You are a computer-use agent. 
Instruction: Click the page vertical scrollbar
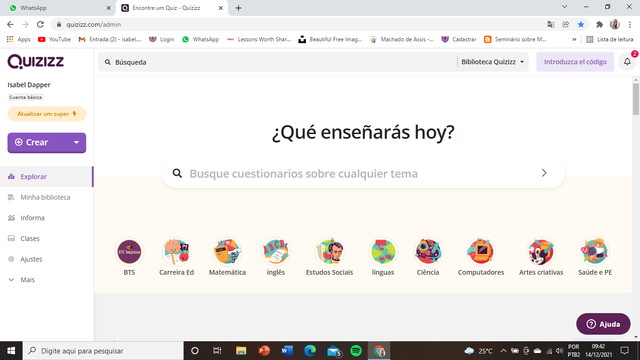point(636,99)
